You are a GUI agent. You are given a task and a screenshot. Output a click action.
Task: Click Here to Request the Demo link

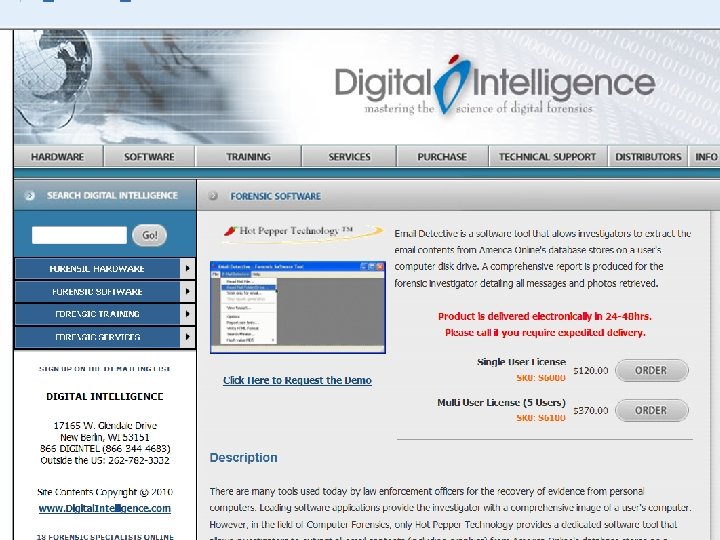[x=297, y=380]
